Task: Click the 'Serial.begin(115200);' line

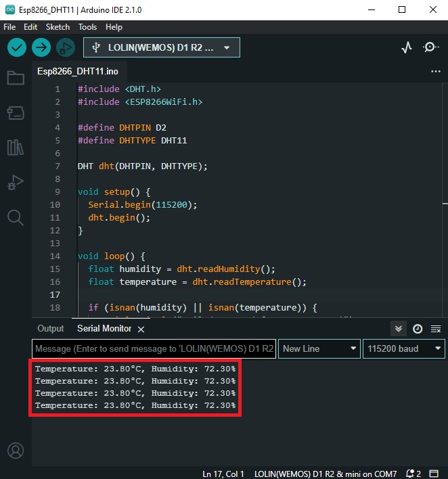Action: coord(143,205)
